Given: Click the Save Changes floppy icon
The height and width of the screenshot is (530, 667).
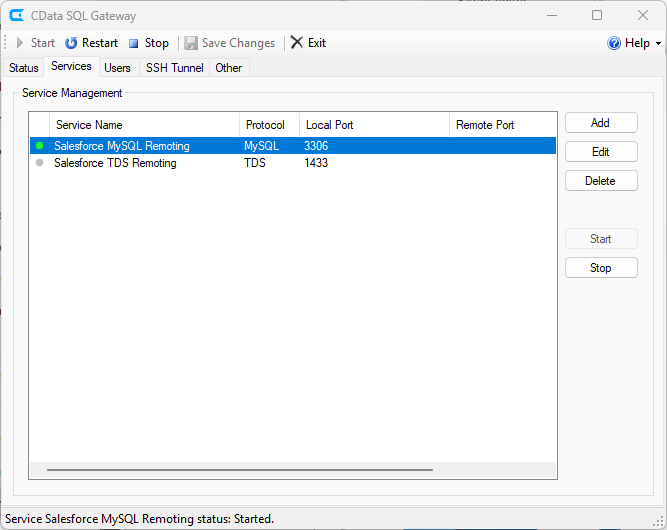Looking at the screenshot, I should [x=191, y=43].
